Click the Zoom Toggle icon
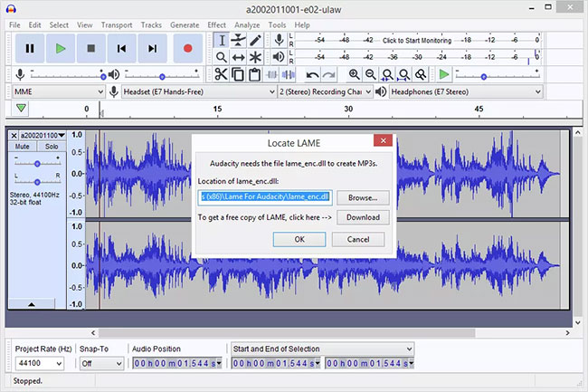588x392 pixels. [x=421, y=74]
